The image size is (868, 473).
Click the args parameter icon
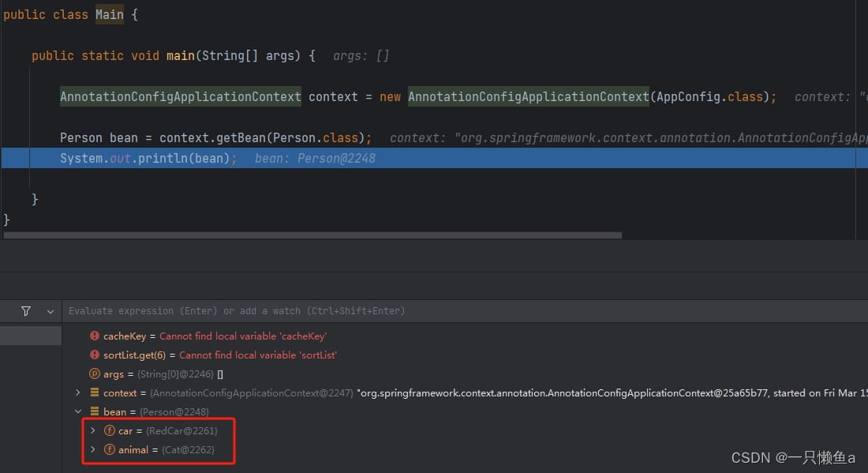[x=95, y=374]
